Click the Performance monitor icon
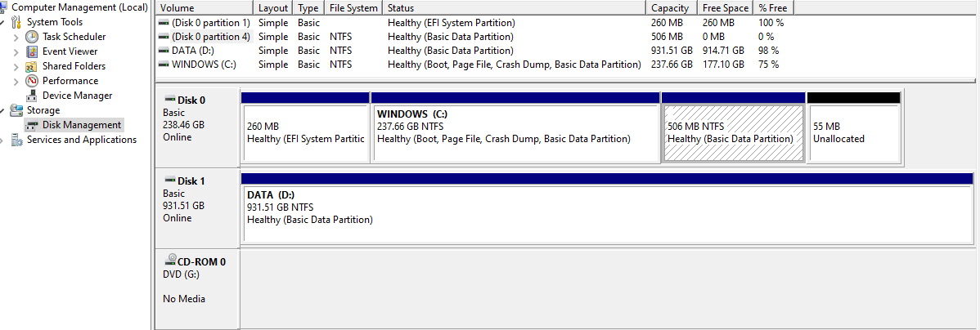The height and width of the screenshot is (330, 980). pyautogui.click(x=32, y=81)
